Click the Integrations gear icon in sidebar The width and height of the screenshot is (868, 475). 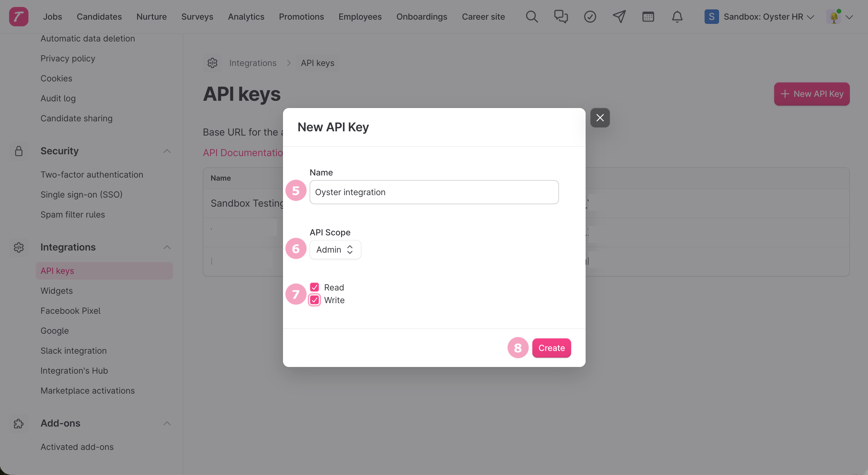18,247
